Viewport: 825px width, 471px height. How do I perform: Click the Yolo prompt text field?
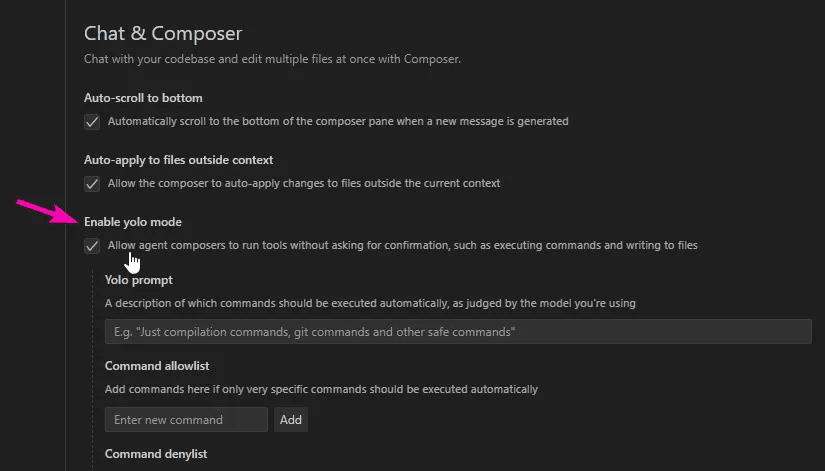[x=457, y=332]
